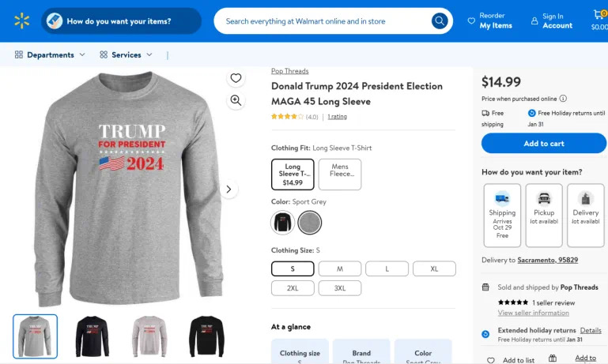
Task: Open the Pop Threads brand link
Action: pyautogui.click(x=289, y=71)
